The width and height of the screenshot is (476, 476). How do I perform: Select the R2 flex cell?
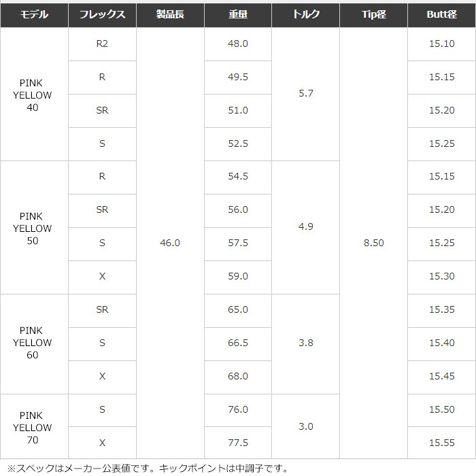coord(102,44)
